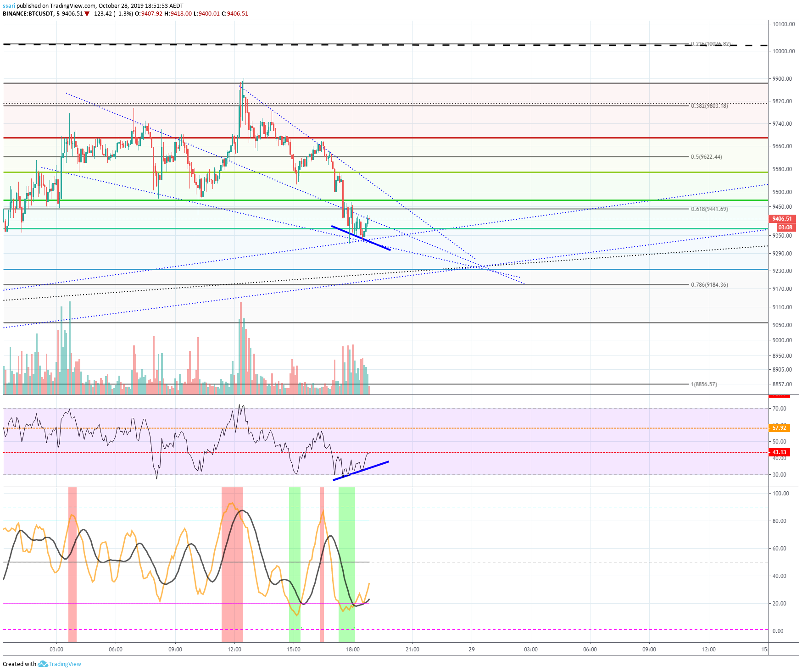Click the TradingView cloud logo icon
Image resolution: width=802 pixels, height=672 pixels.
pos(43,664)
